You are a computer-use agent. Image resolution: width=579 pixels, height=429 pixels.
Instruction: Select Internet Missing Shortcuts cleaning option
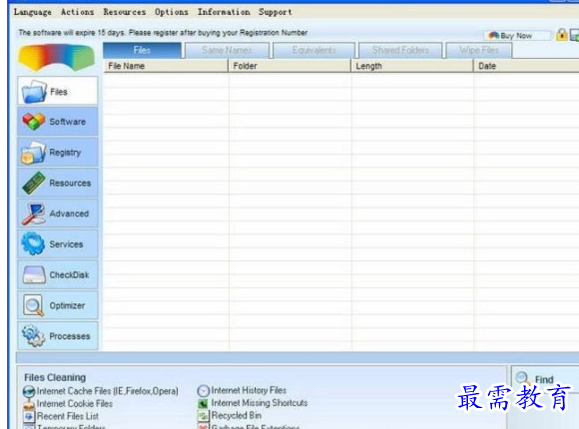pos(253,403)
